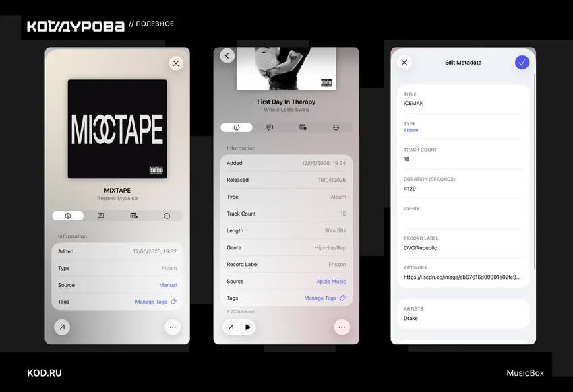Open more tab in MIXTAPE panel

click(167, 216)
